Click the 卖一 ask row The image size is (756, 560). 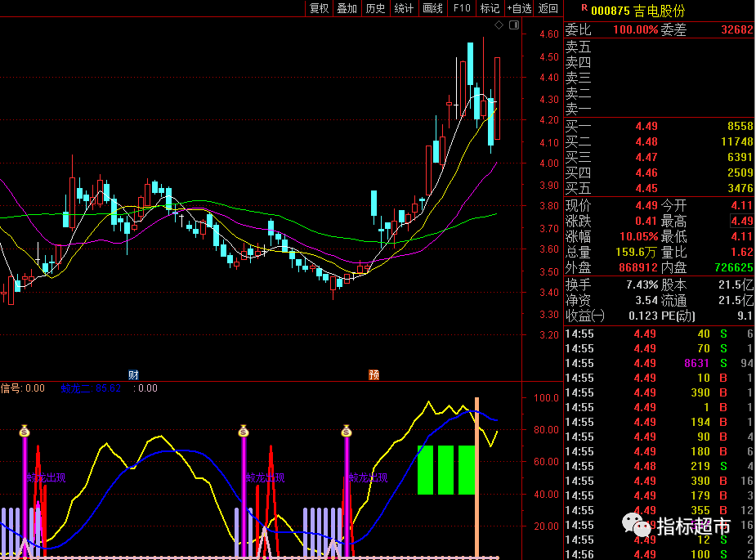(x=659, y=109)
